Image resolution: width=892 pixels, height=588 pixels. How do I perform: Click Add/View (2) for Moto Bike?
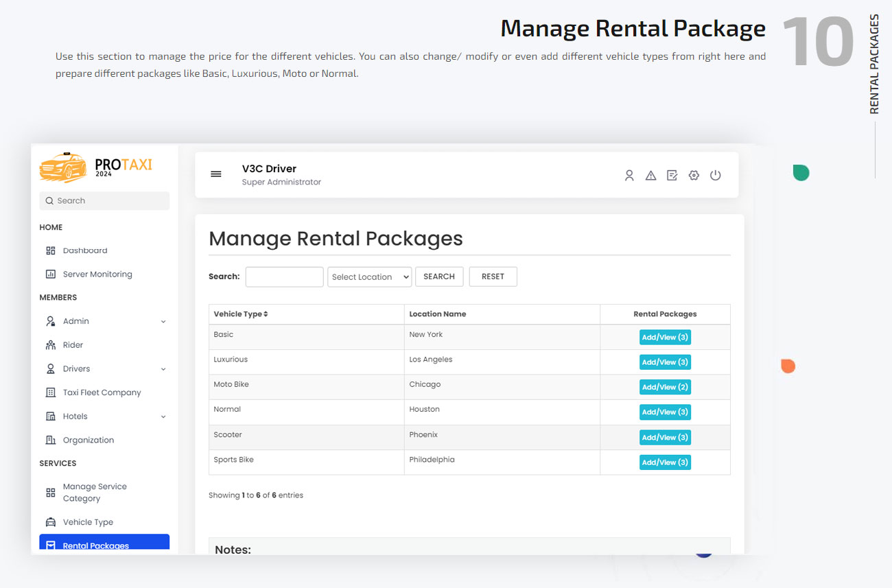665,387
